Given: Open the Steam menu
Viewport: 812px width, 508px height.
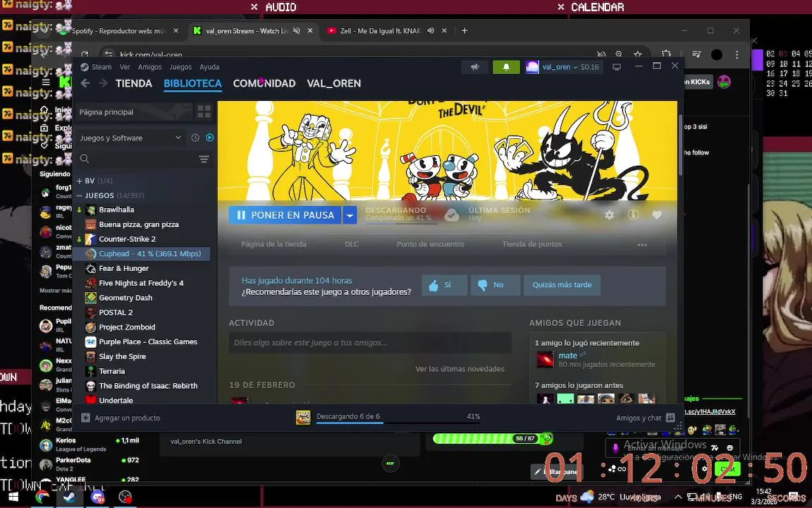Looking at the screenshot, I should pos(97,67).
